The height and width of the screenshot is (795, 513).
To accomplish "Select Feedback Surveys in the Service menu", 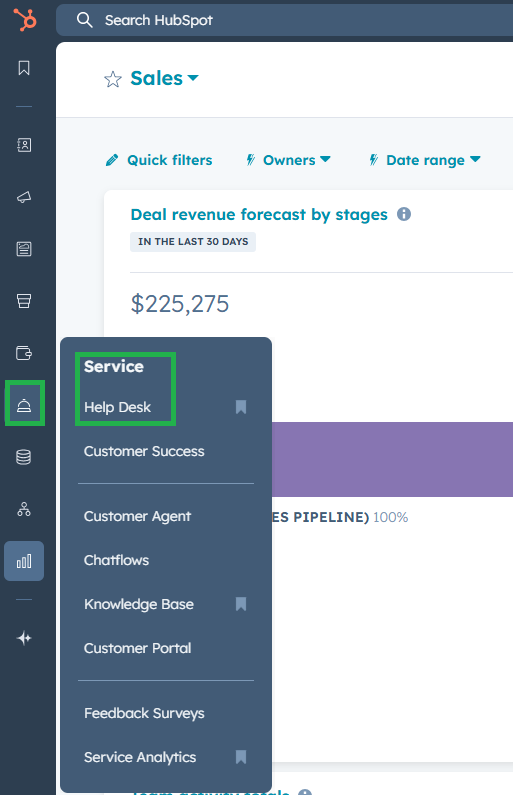I will pos(144,713).
